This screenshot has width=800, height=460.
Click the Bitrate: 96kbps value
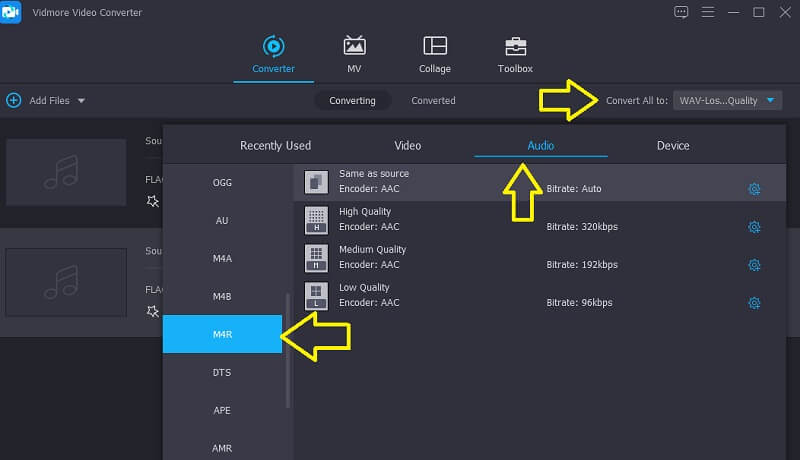pos(580,302)
